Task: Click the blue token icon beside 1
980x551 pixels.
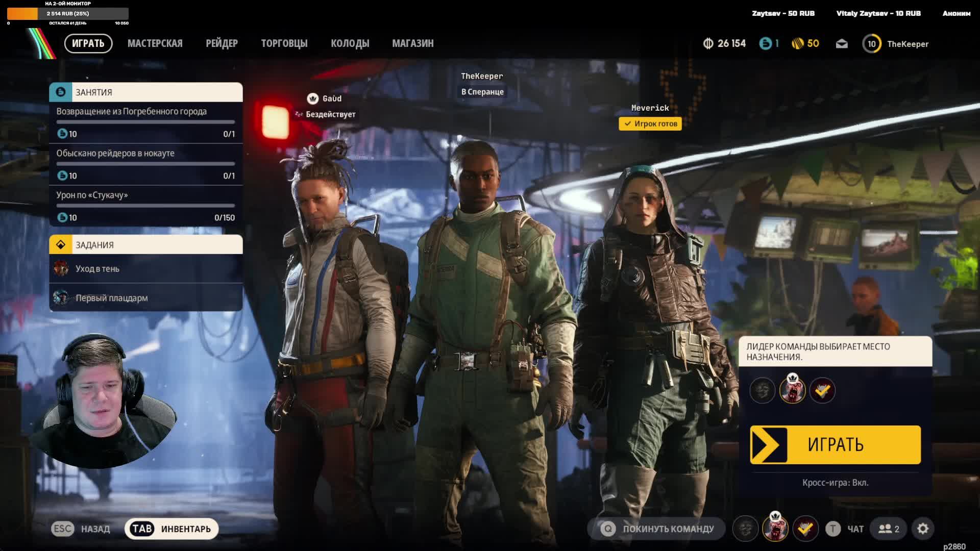Action: pos(765,43)
